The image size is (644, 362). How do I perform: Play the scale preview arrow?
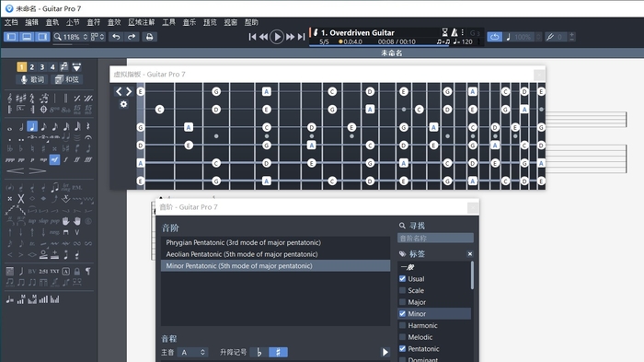click(385, 352)
